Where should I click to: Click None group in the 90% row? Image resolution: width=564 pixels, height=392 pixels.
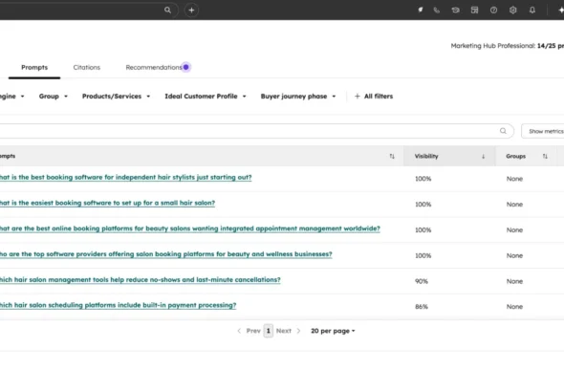coord(514,281)
